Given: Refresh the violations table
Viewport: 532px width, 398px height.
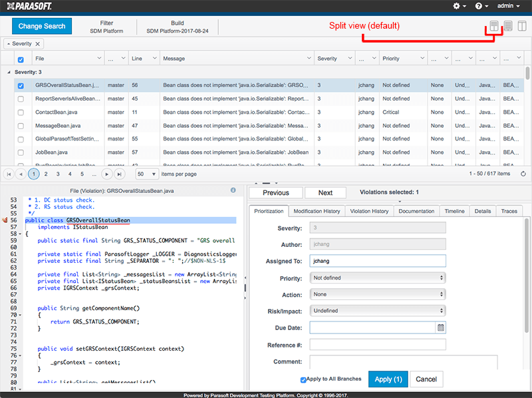Looking at the screenshot, I should pos(523,174).
